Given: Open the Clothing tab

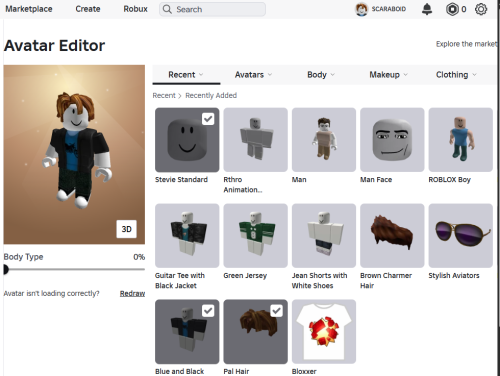Looking at the screenshot, I should tap(456, 75).
